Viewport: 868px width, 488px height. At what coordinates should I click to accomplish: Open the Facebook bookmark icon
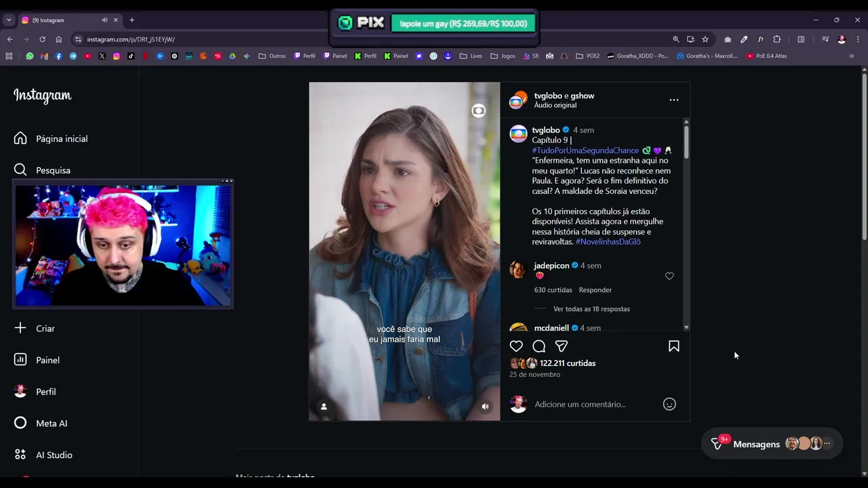(58, 56)
